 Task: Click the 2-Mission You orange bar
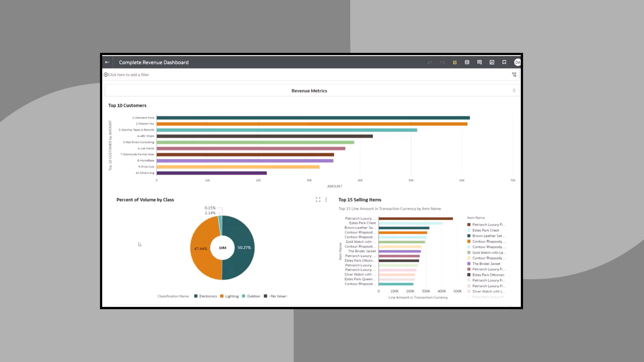coord(312,124)
